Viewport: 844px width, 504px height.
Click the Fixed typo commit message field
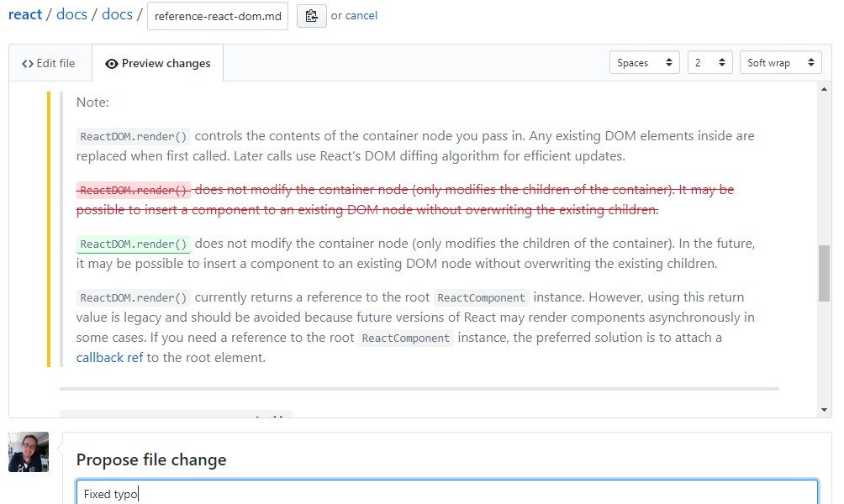tap(446, 493)
